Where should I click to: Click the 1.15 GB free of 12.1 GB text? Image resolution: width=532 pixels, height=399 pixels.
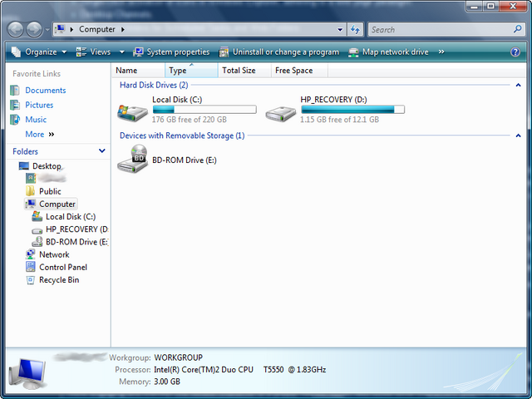point(339,120)
